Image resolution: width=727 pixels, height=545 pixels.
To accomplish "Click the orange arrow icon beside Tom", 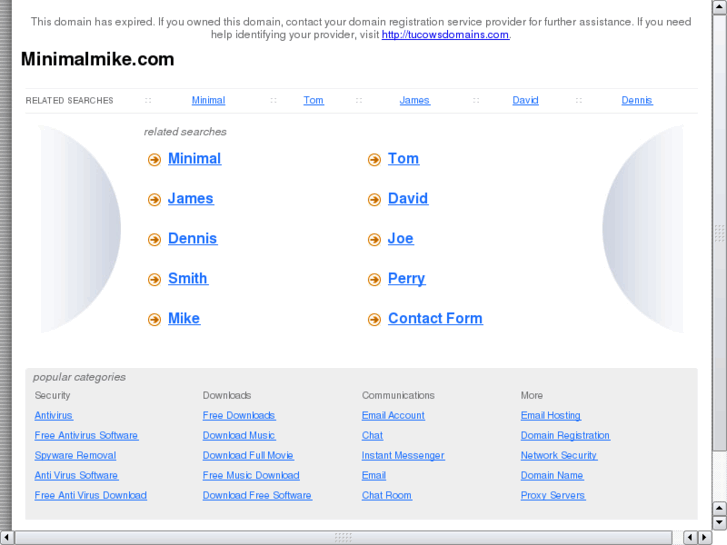I will (374, 160).
